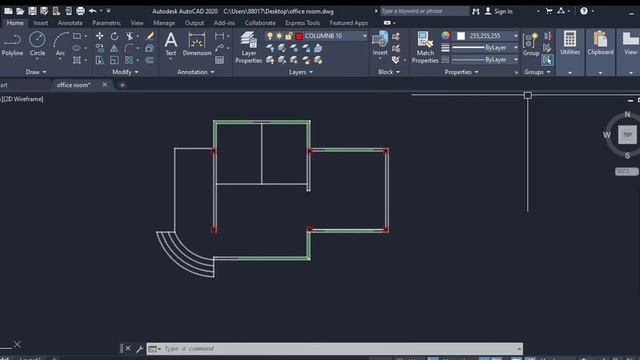Open Help via question mark icon
640x360 pixels.
tap(584, 11)
